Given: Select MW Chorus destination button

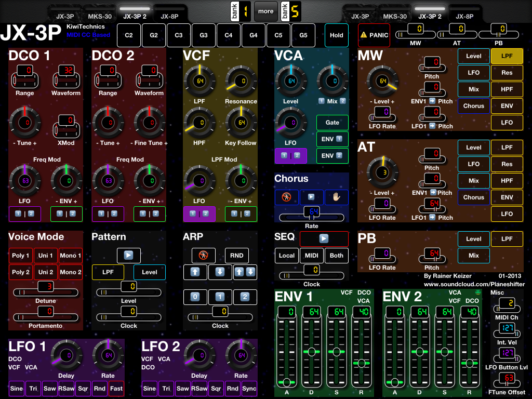Looking at the screenshot, I should 474,106.
